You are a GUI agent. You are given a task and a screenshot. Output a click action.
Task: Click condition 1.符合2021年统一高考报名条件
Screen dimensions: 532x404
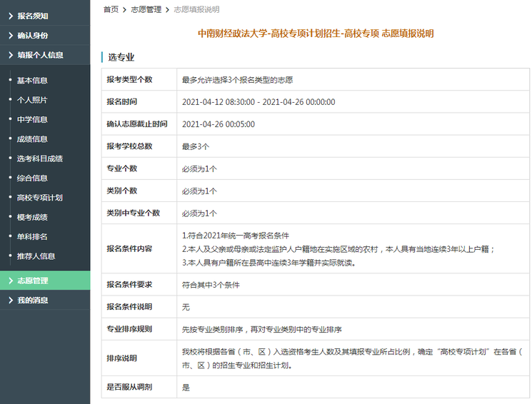[236, 236]
